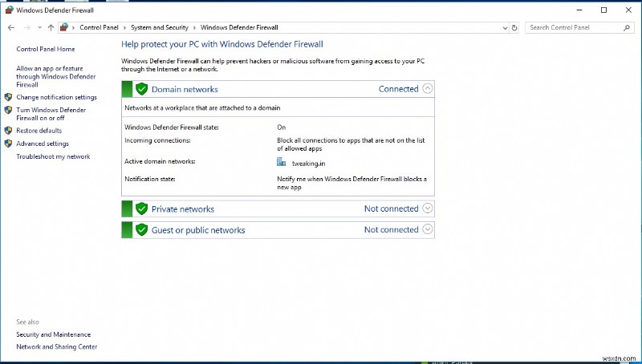Collapse the Domain networks section
Screen dimensions: 642x364
pyautogui.click(x=428, y=89)
